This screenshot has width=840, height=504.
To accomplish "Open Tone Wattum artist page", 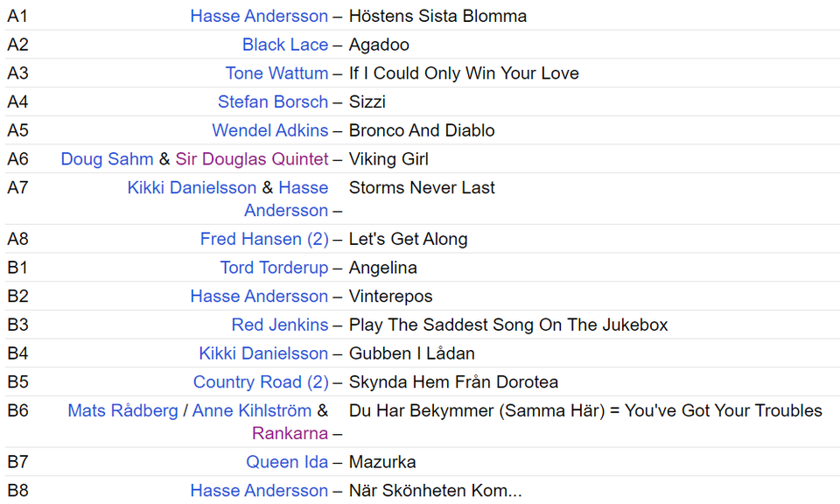I will (276, 73).
